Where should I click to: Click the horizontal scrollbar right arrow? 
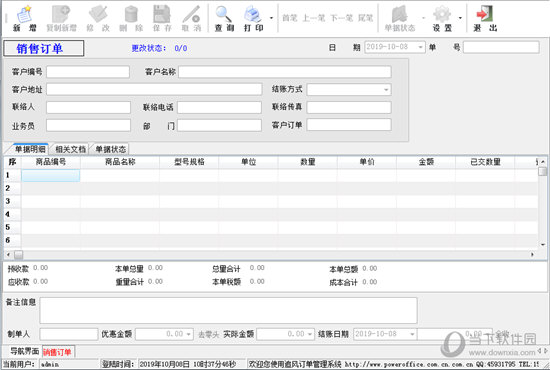click(x=533, y=254)
